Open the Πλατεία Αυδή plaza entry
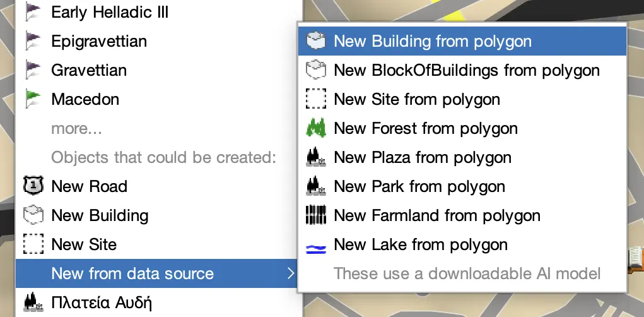 coord(102,302)
